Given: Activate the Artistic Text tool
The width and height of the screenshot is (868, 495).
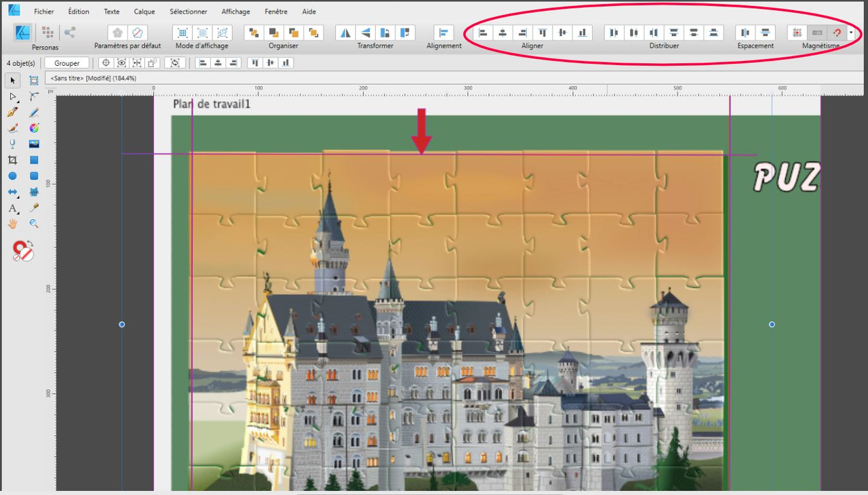Looking at the screenshot, I should click(x=12, y=208).
